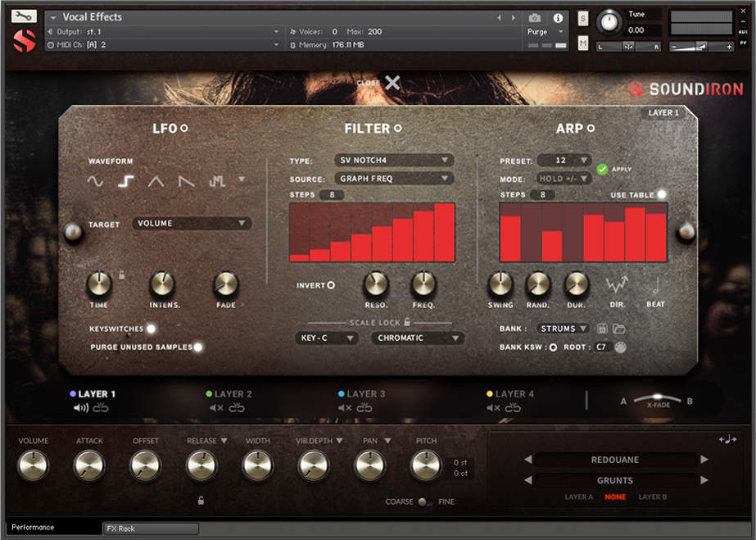Open the ARP MODE dropdown showing HOLD +/-
Image resolution: width=756 pixels, height=540 pixels.
[565, 178]
